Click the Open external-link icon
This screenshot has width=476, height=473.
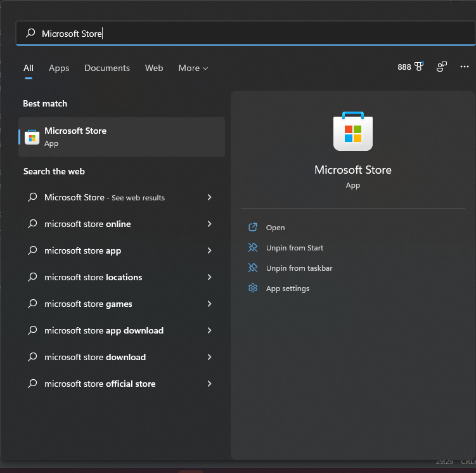253,227
